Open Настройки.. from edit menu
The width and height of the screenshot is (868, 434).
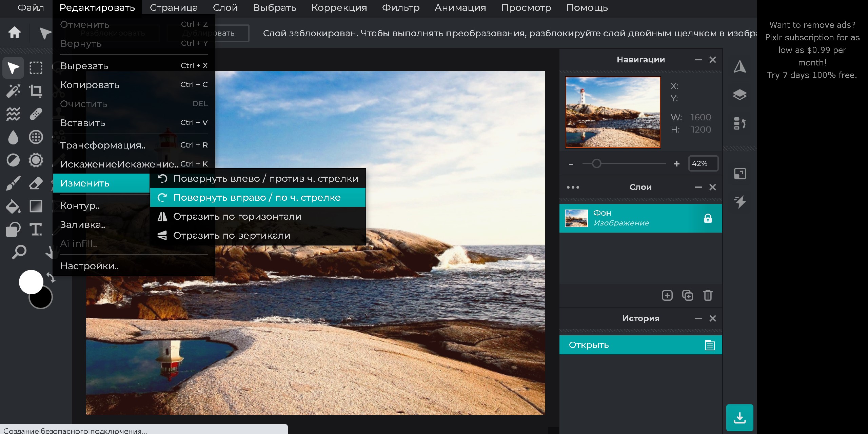[x=134, y=266]
